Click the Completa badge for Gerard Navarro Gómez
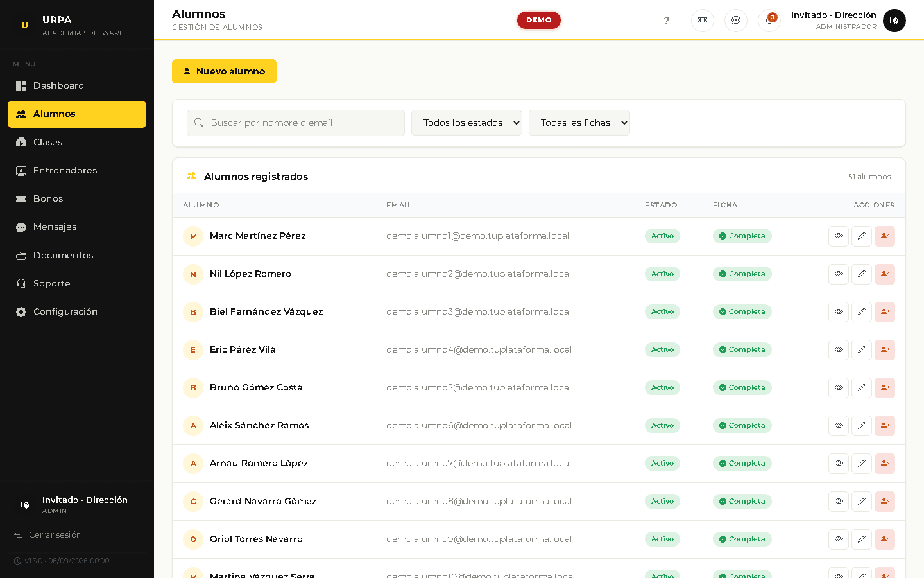Image resolution: width=924 pixels, height=578 pixels. point(742,502)
